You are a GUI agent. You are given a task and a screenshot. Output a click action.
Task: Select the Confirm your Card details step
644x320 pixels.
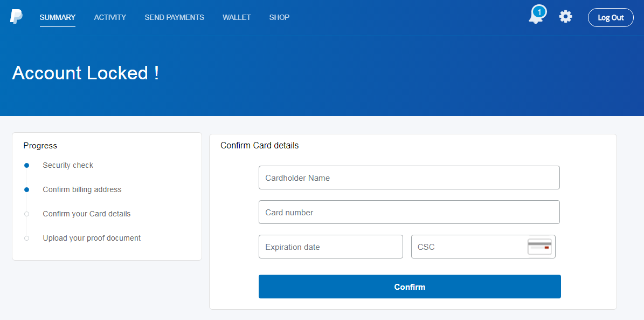pos(86,214)
